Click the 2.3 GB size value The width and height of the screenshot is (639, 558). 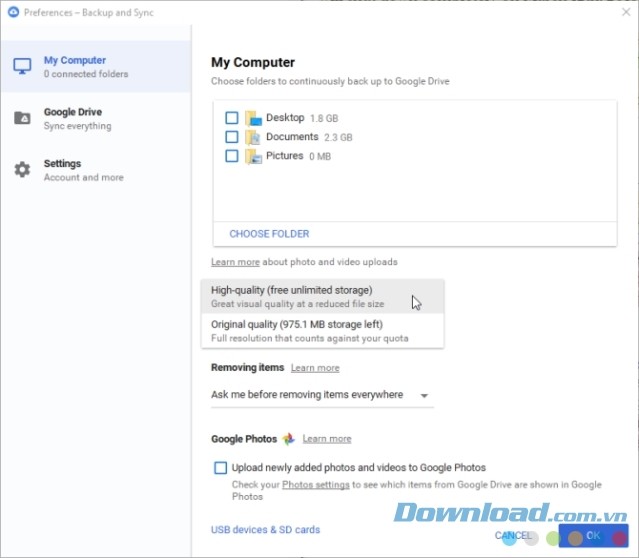(x=338, y=137)
